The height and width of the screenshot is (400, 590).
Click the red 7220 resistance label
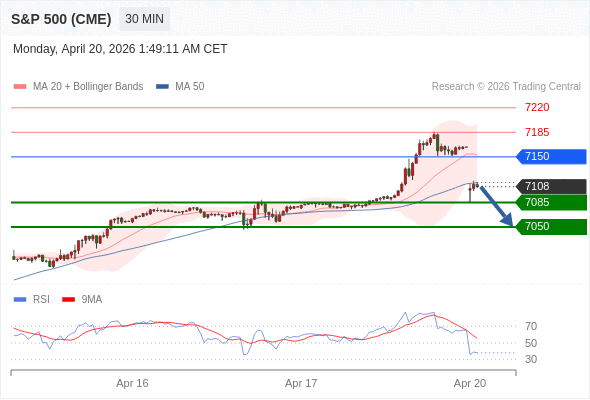click(x=537, y=108)
